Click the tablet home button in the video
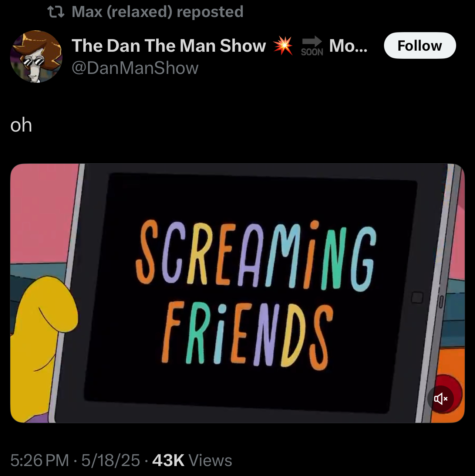Viewport: 475px width, 476px height. 417,297
